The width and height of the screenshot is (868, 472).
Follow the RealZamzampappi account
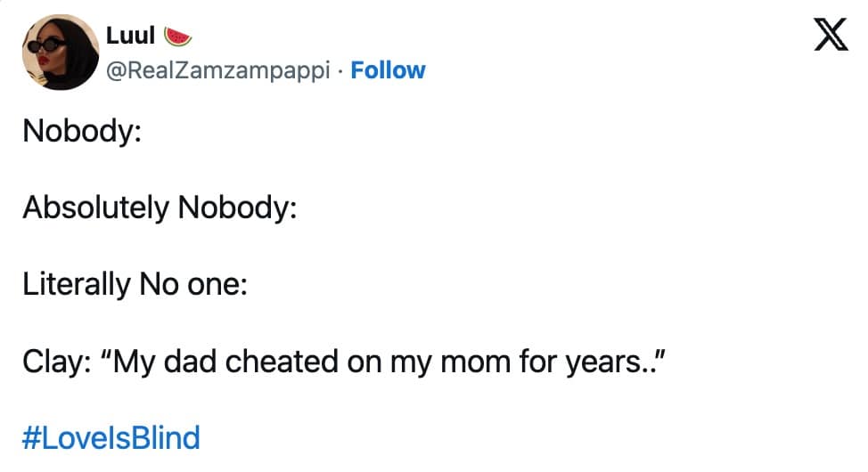coord(388,69)
